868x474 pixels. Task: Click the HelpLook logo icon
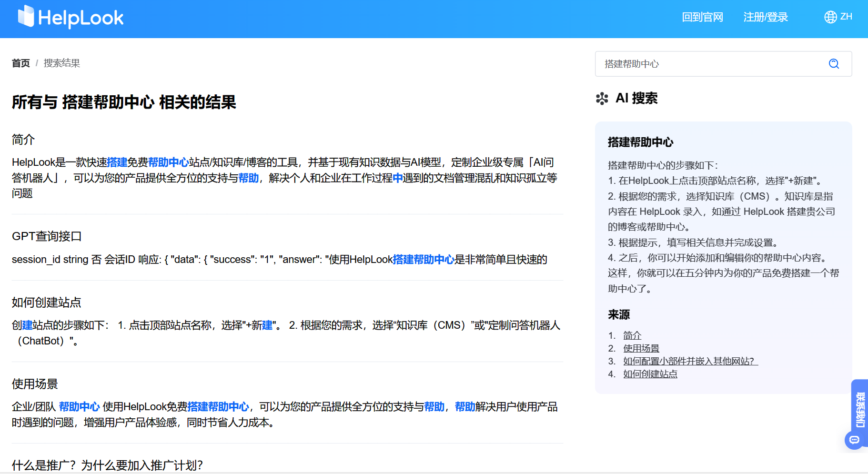click(26, 17)
